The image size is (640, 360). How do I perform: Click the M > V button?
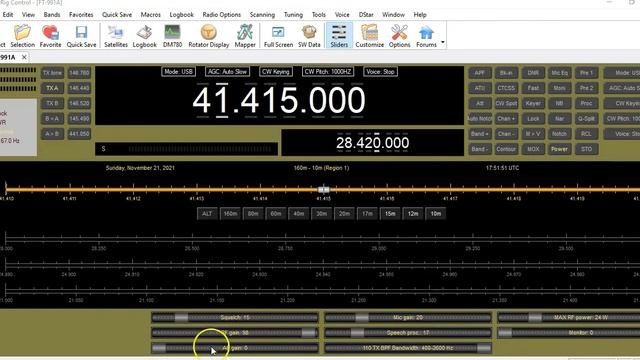[533, 134]
